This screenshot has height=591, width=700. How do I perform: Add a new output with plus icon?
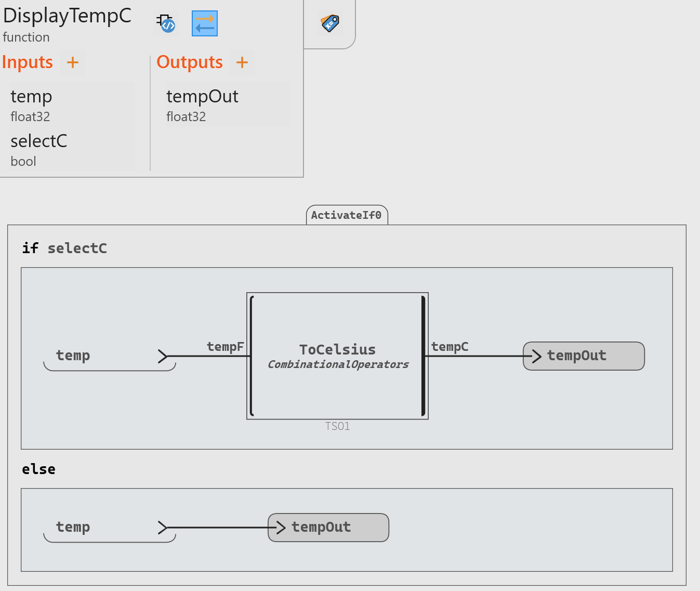click(x=242, y=62)
